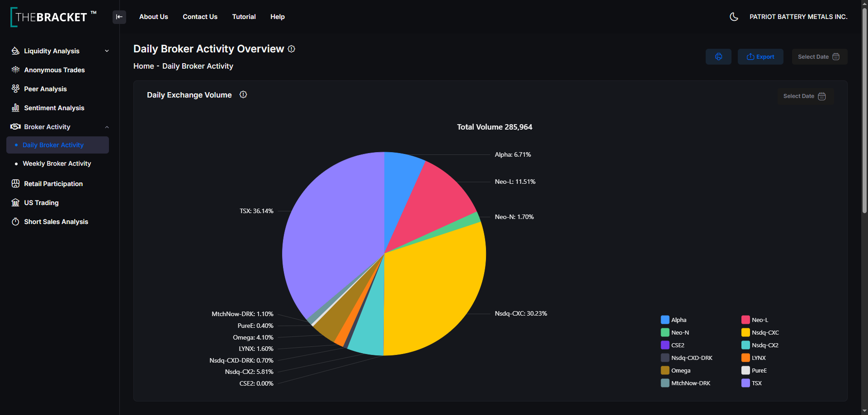The width and height of the screenshot is (868, 415).
Task: Collapse the Broker Activity chevron
Action: pyautogui.click(x=107, y=127)
